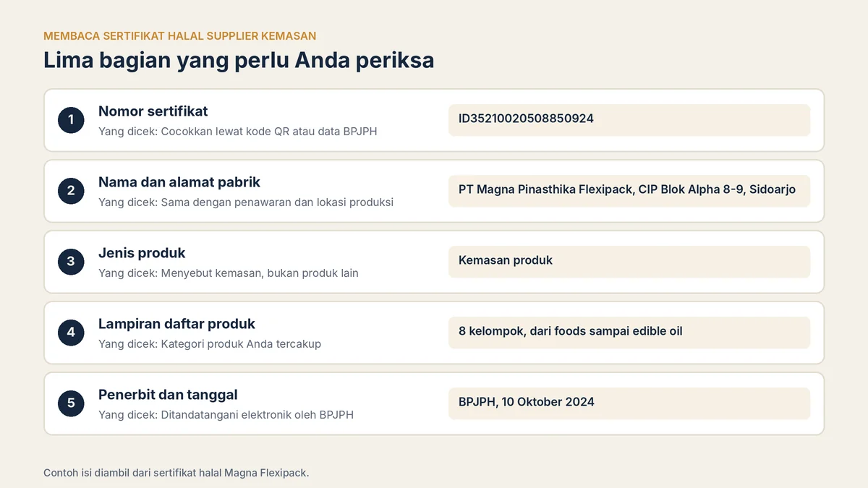Click the number 5 circle badge
Image resolution: width=868 pixels, height=488 pixels.
point(71,403)
